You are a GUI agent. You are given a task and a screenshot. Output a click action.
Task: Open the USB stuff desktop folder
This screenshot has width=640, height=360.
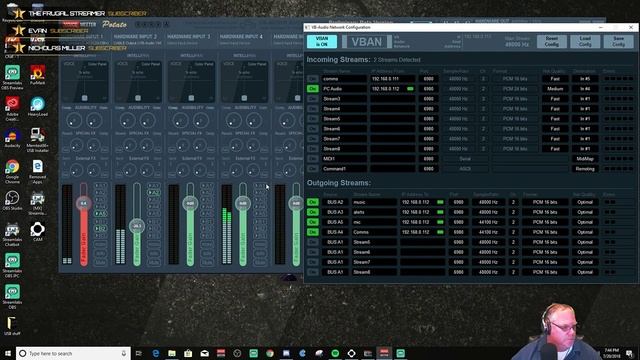point(12,326)
